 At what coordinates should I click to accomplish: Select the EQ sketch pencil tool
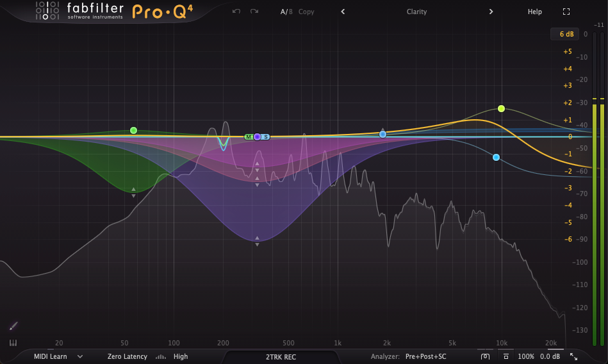tap(14, 326)
